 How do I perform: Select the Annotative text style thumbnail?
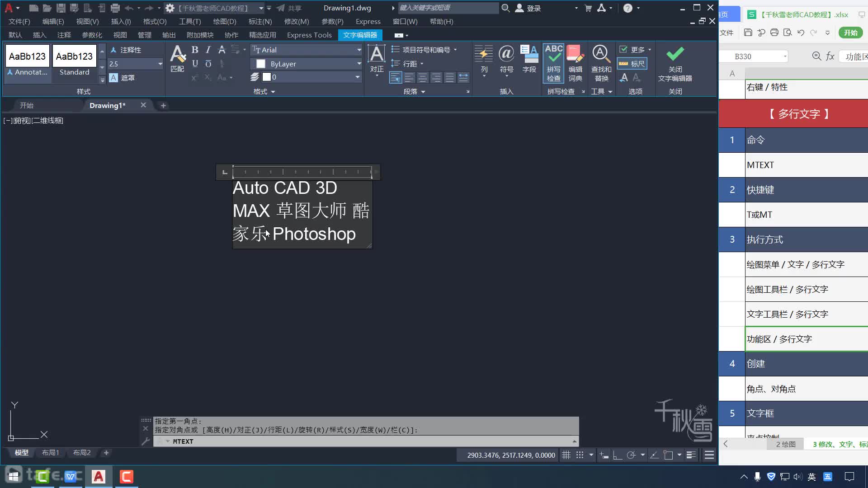[27, 61]
